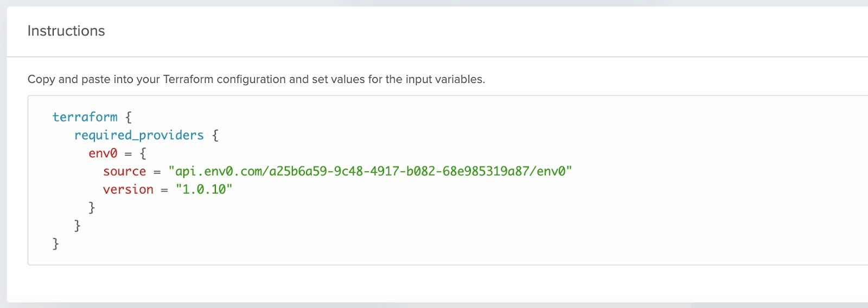Click the equals sign after source

(x=157, y=172)
